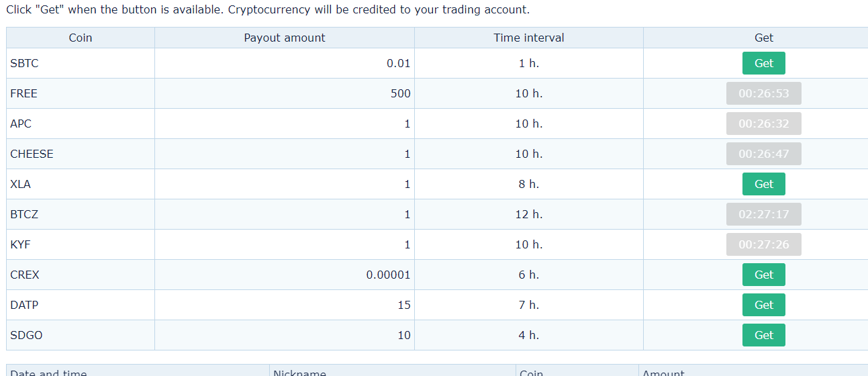This screenshot has width=868, height=376.
Task: Click the Time interval column header
Action: (529, 38)
